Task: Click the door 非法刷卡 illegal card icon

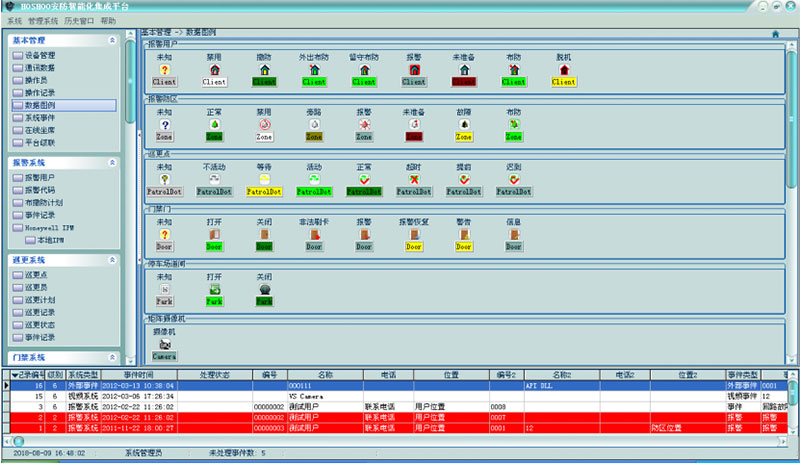Action: point(314,234)
